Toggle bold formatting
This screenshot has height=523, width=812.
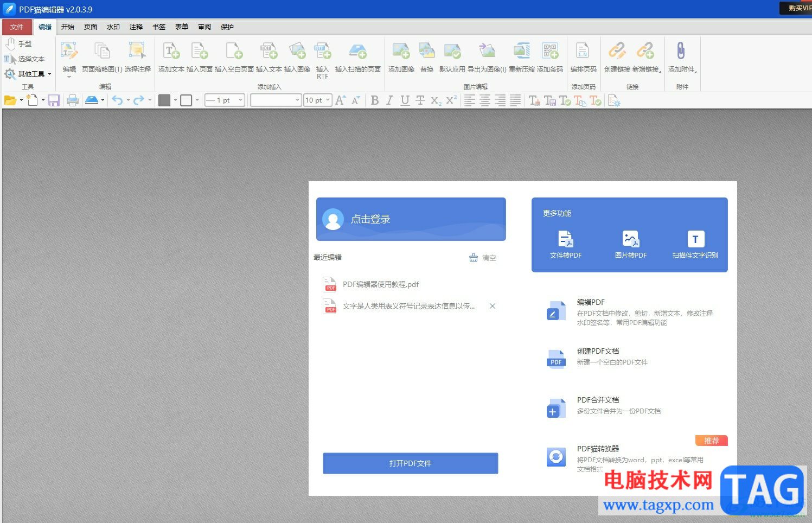(x=375, y=100)
